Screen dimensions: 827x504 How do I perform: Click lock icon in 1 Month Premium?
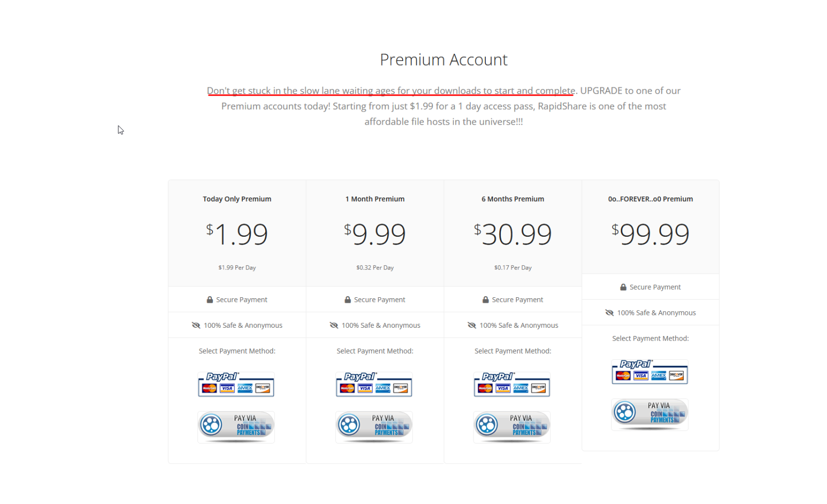(348, 300)
